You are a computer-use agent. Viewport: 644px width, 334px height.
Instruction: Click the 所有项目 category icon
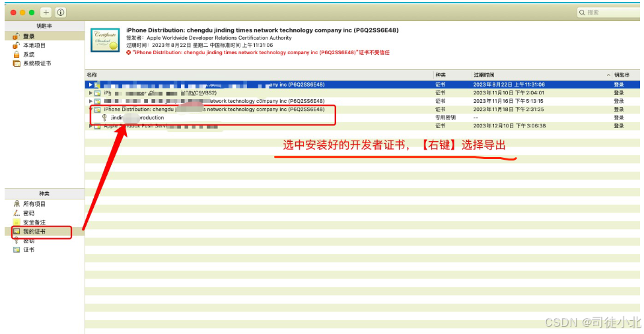tap(17, 204)
